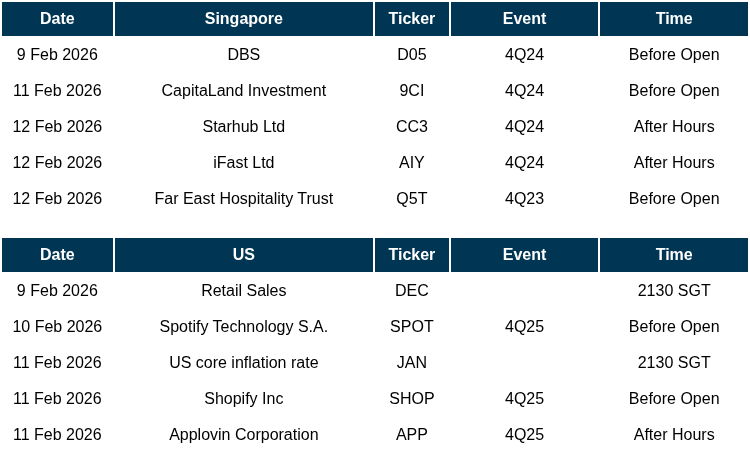The width and height of the screenshot is (750, 454).
Task: Select the 4Q23 event cell
Action: coord(524,199)
